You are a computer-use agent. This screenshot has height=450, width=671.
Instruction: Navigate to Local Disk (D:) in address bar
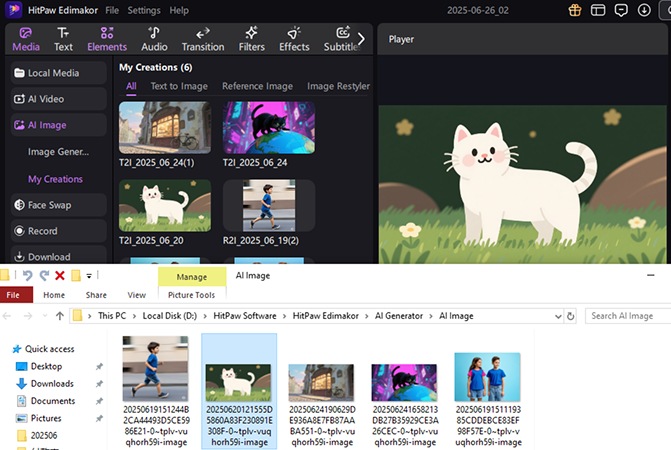click(x=169, y=316)
